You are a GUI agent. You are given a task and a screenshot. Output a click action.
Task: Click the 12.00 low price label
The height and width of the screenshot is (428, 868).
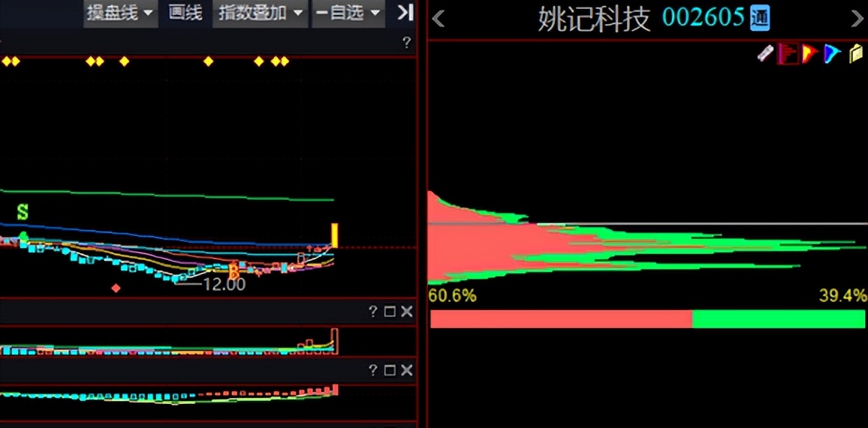[x=224, y=285]
